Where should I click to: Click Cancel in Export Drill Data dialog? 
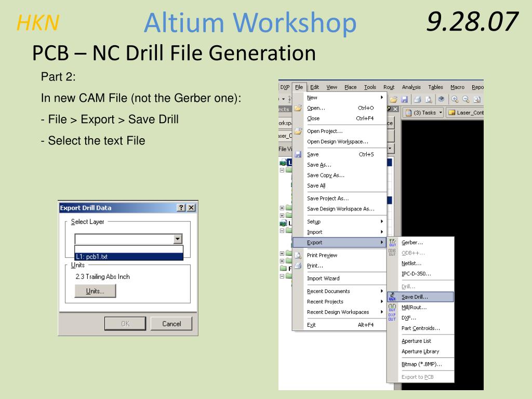171,324
